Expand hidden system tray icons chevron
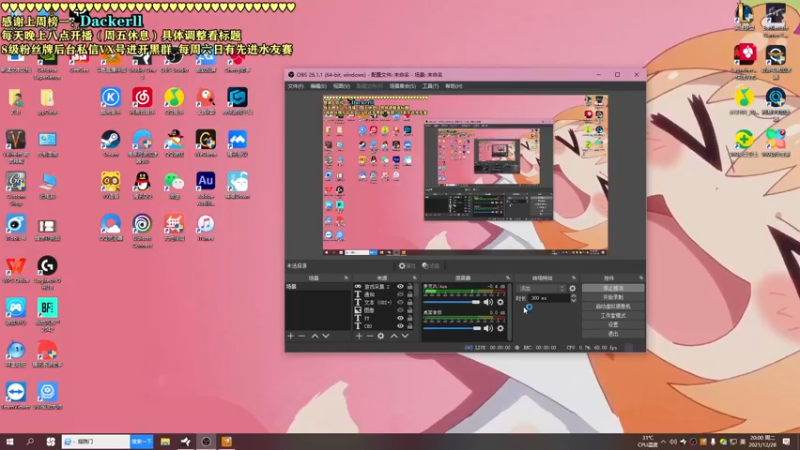Screen dimensions: 800x450 pyautogui.click(x=663, y=442)
